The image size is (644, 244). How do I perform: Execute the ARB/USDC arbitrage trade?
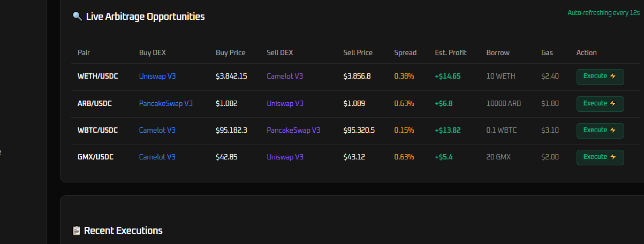pos(600,104)
